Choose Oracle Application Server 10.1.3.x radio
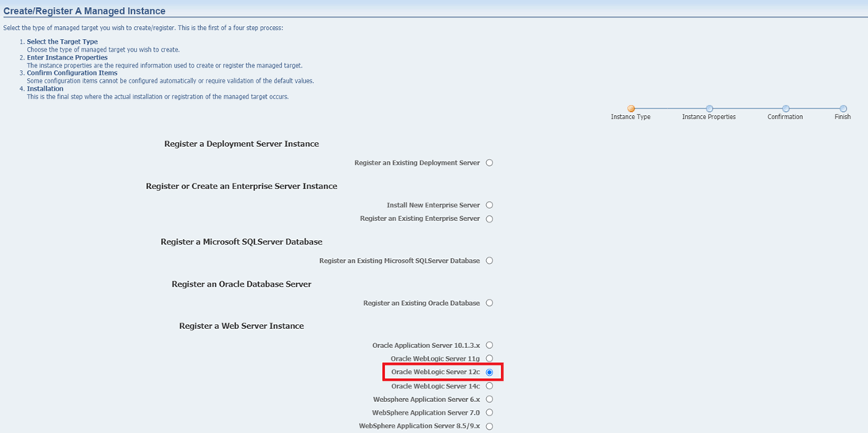The height and width of the screenshot is (433, 868). click(x=489, y=345)
